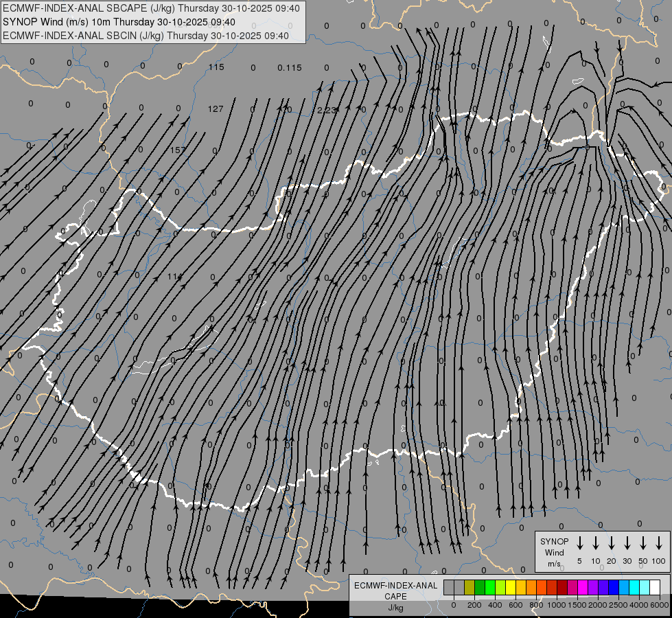Click the bright magenta CAPE legend swatch
The image size is (672, 618).
coord(583,587)
